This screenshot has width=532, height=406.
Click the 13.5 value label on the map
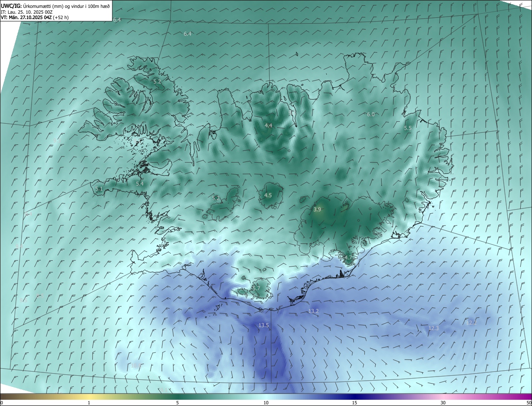264,325
